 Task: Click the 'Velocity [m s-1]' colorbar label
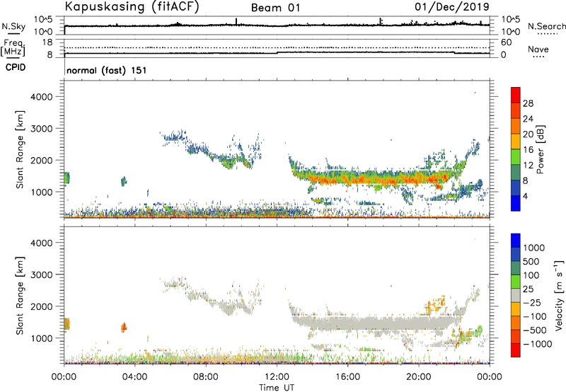coord(559,295)
